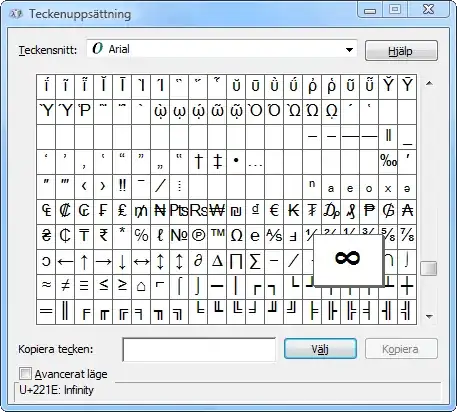The height and width of the screenshot is (412, 457).
Task: Select the Lira sign ₤ character
Action: click(122, 212)
